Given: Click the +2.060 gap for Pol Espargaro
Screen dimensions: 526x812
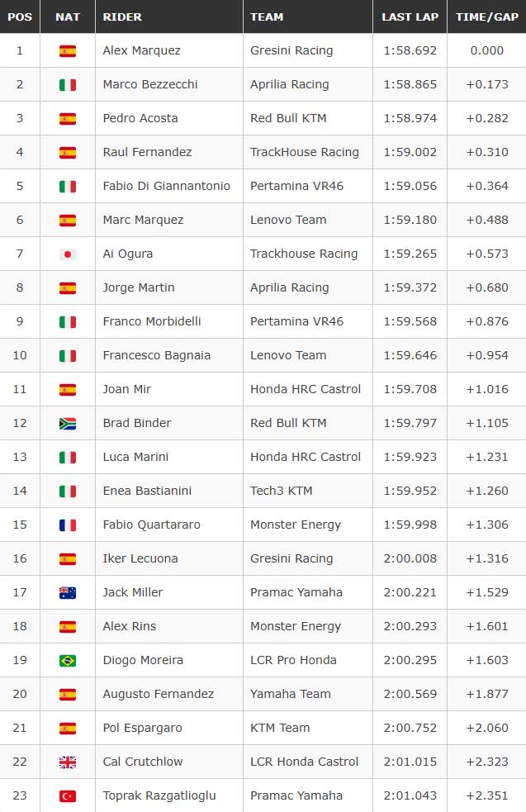Looking at the screenshot, I should point(487,728).
